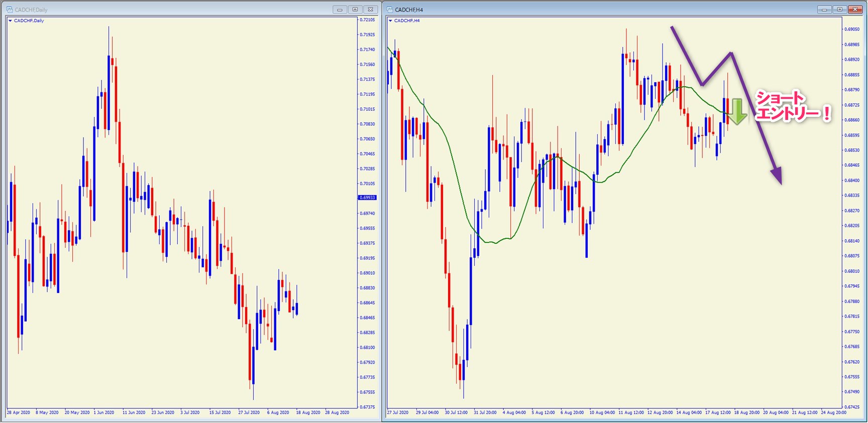
Task: Click the CADCHF,Daily label inside the chart
Action: tap(29, 21)
